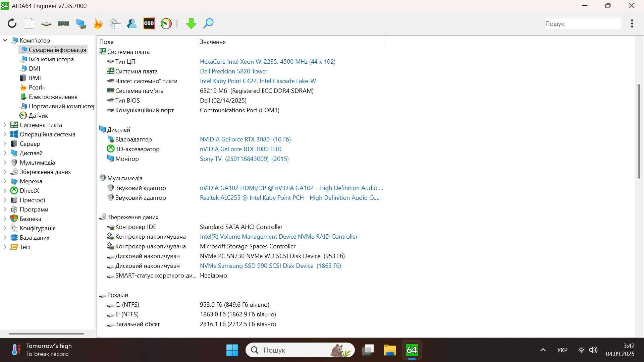Select the C: (NTFS) partition row
This screenshot has width=644, height=362.
188,304
